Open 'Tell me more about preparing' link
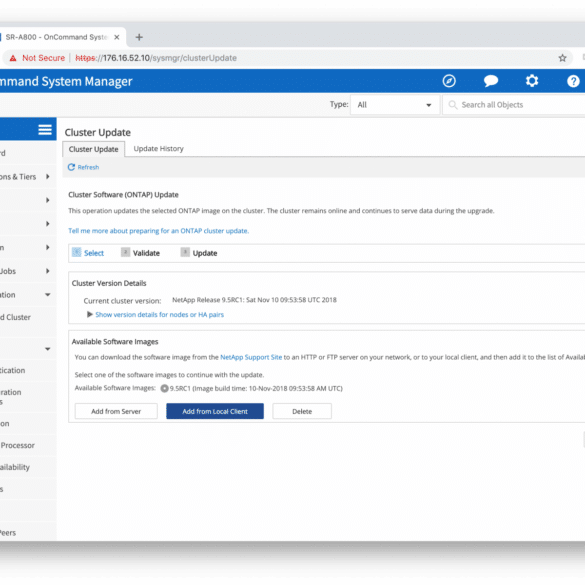The width and height of the screenshot is (585, 585). click(x=159, y=231)
